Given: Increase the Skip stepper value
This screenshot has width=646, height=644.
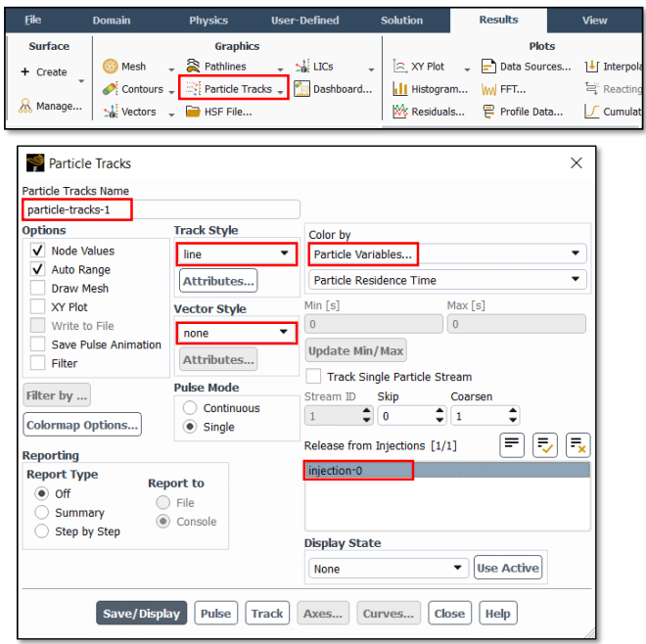Looking at the screenshot, I should 439,411.
